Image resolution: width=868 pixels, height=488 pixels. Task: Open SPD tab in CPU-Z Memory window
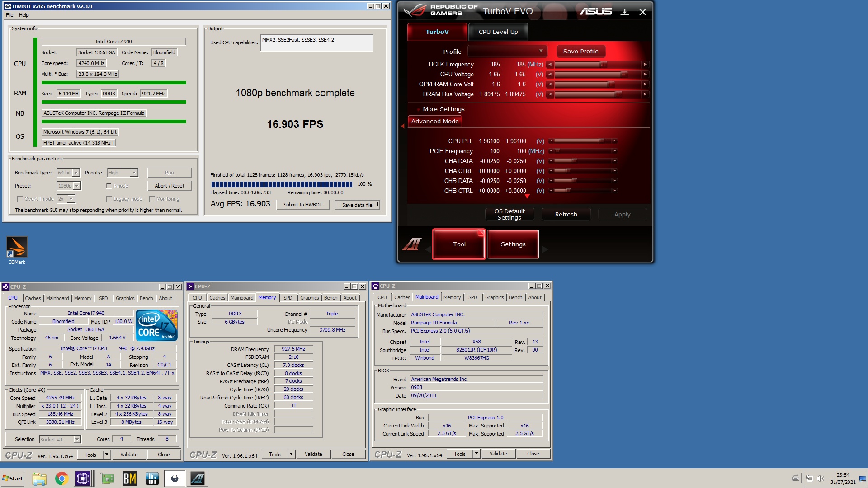point(288,298)
